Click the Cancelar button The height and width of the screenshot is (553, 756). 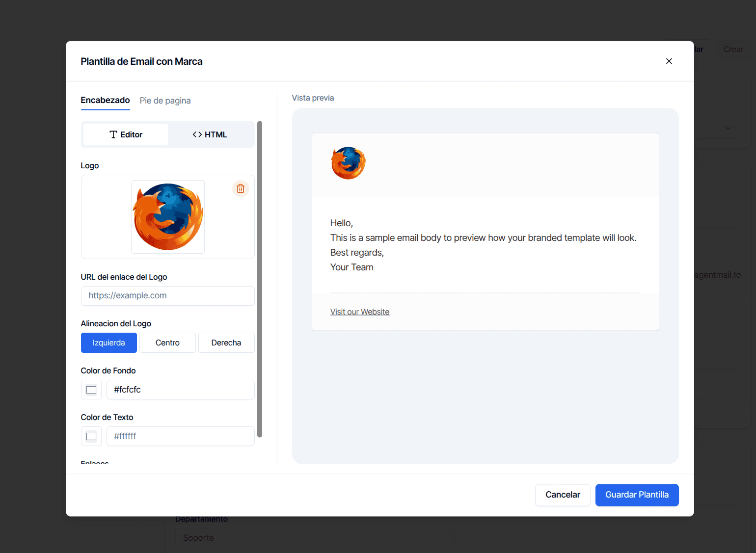563,495
